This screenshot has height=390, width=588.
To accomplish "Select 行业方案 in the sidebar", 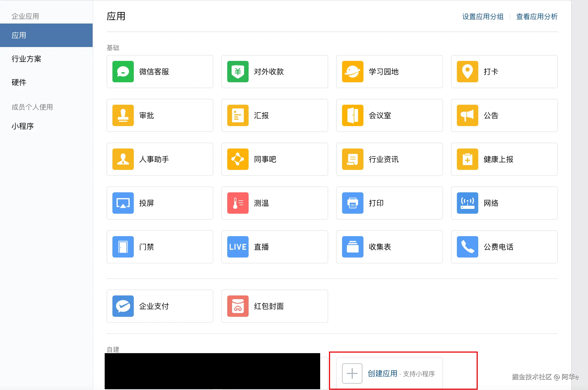I will tap(26, 59).
